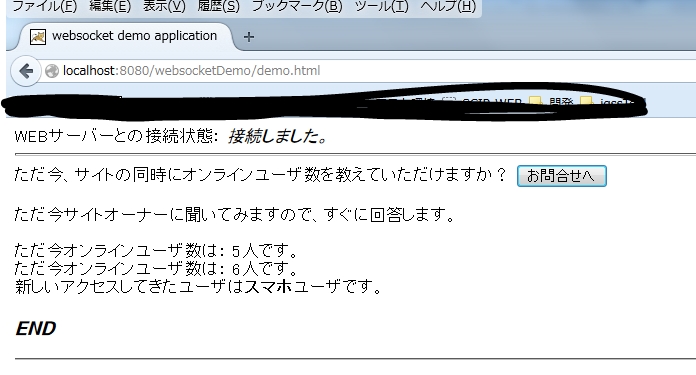Click the お問合せへ button
The height and width of the screenshot is (375, 696).
[x=562, y=176]
